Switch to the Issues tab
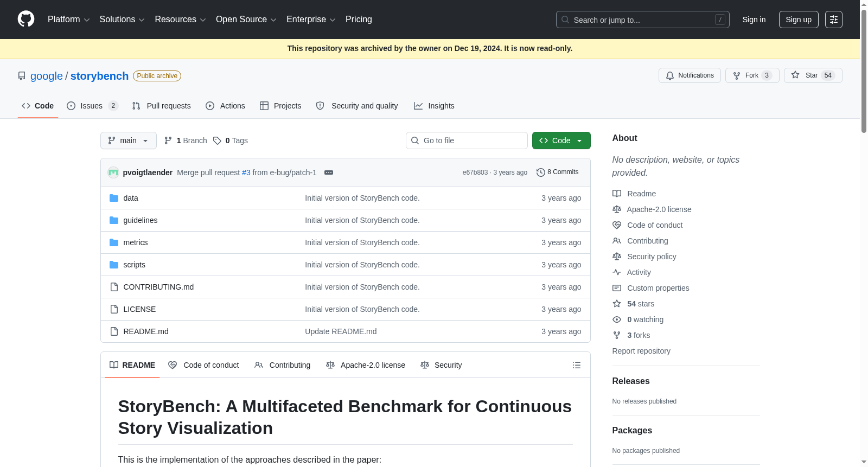Image resolution: width=868 pixels, height=467 pixels. pyautogui.click(x=92, y=106)
